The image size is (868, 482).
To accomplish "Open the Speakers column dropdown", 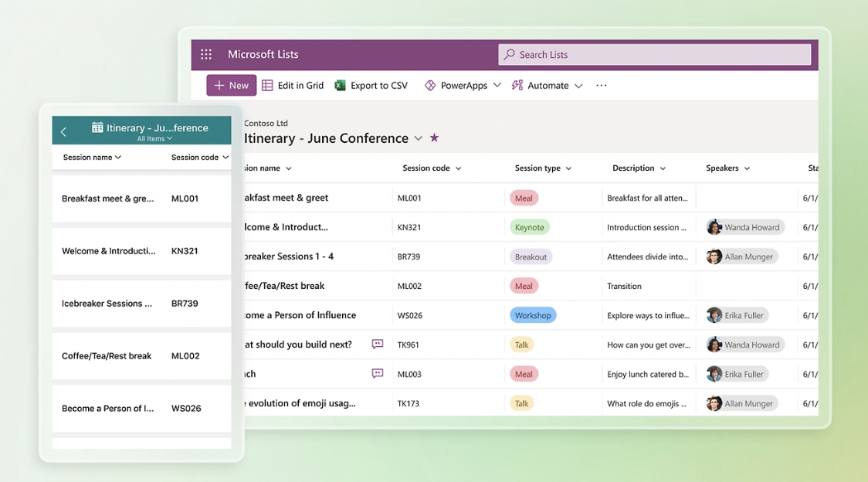I will tap(747, 168).
